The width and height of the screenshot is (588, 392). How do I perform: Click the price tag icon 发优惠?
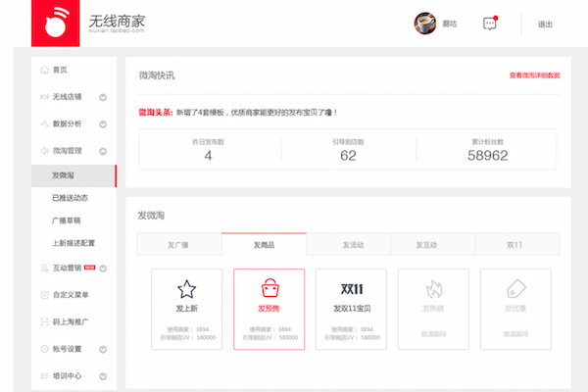coord(516,289)
